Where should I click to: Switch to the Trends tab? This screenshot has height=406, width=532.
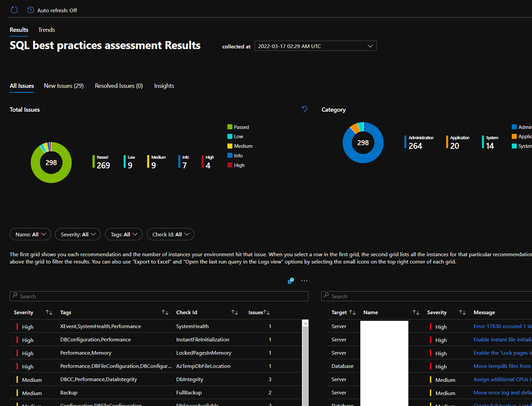[x=46, y=30]
